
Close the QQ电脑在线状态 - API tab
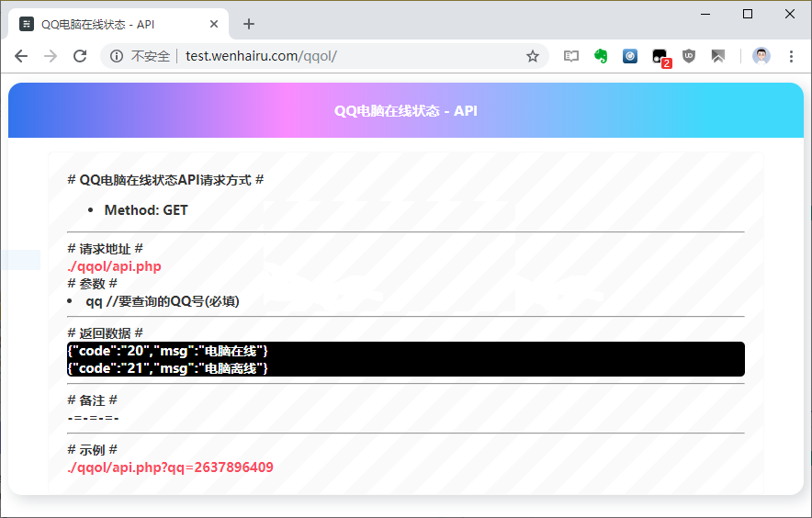point(214,24)
